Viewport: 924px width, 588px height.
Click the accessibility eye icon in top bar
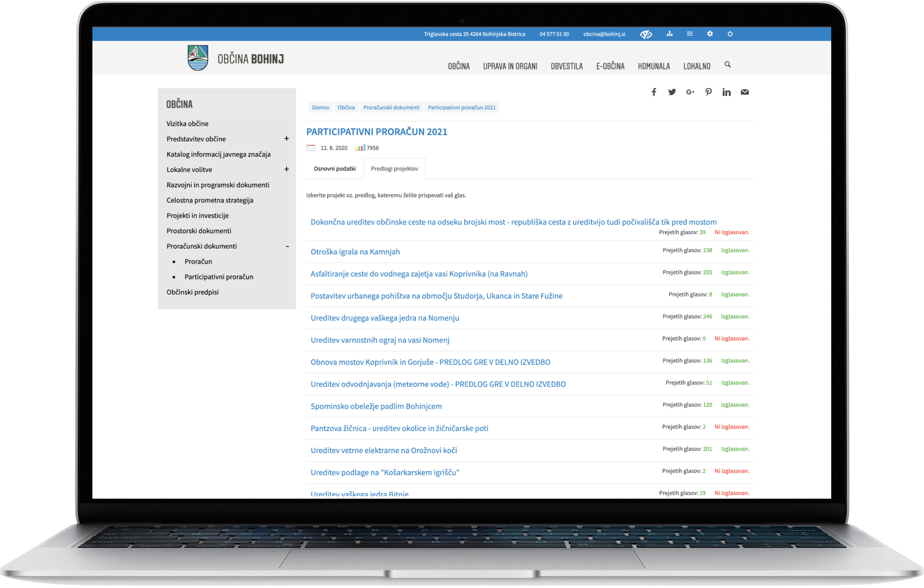coord(646,34)
